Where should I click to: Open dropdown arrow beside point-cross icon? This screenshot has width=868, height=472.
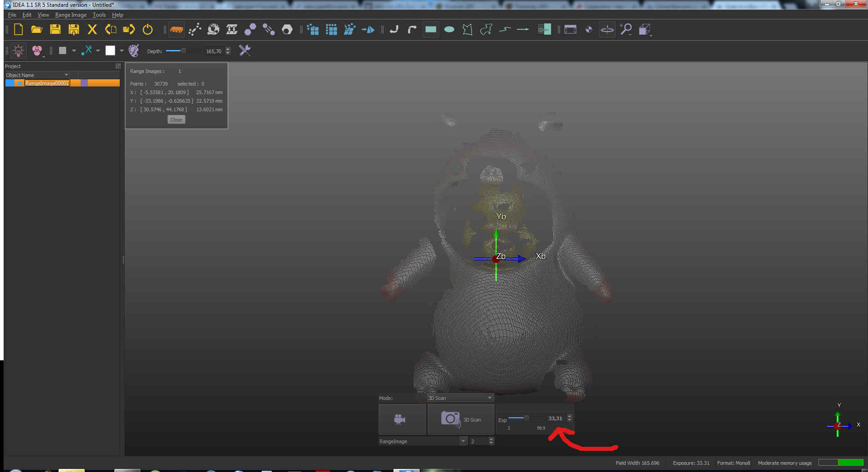pyautogui.click(x=98, y=50)
